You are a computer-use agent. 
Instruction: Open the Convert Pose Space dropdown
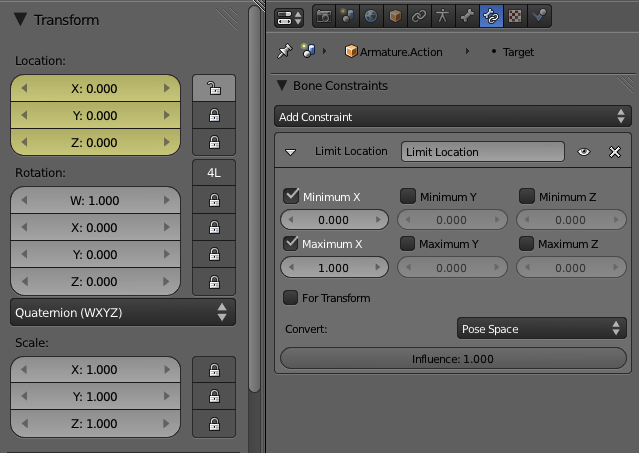pos(542,328)
